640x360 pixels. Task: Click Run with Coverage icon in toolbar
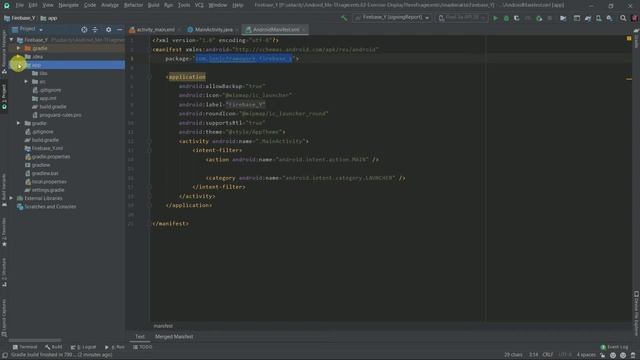click(516, 18)
